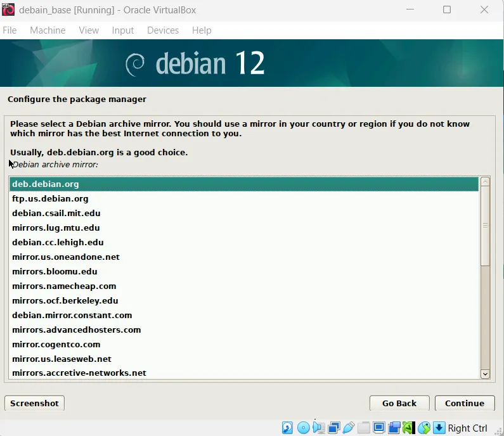Click the shared folders status icon
504x436 pixels.
pyautogui.click(x=364, y=428)
